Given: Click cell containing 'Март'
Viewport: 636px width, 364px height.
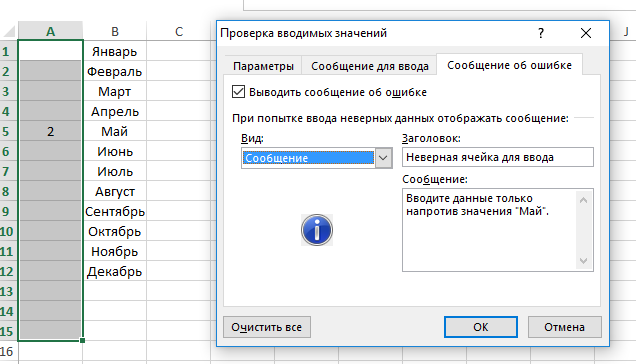Looking at the screenshot, I should [115, 91].
